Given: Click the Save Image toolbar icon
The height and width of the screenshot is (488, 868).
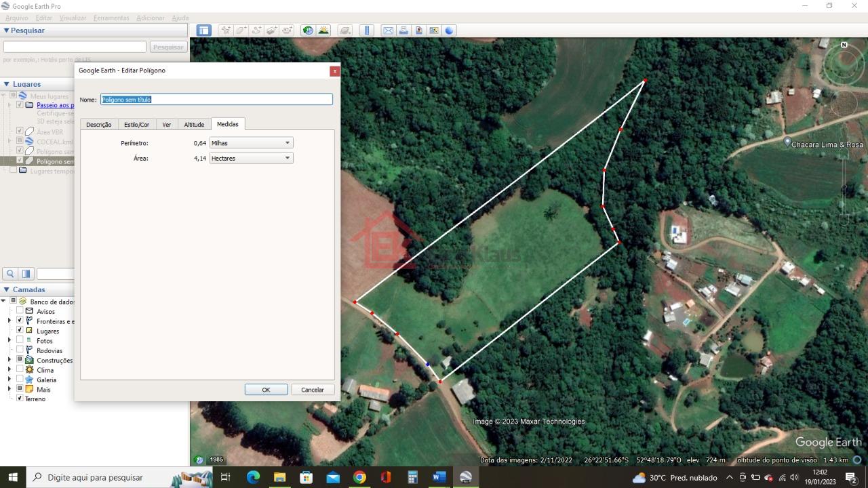Looking at the screenshot, I should (418, 30).
